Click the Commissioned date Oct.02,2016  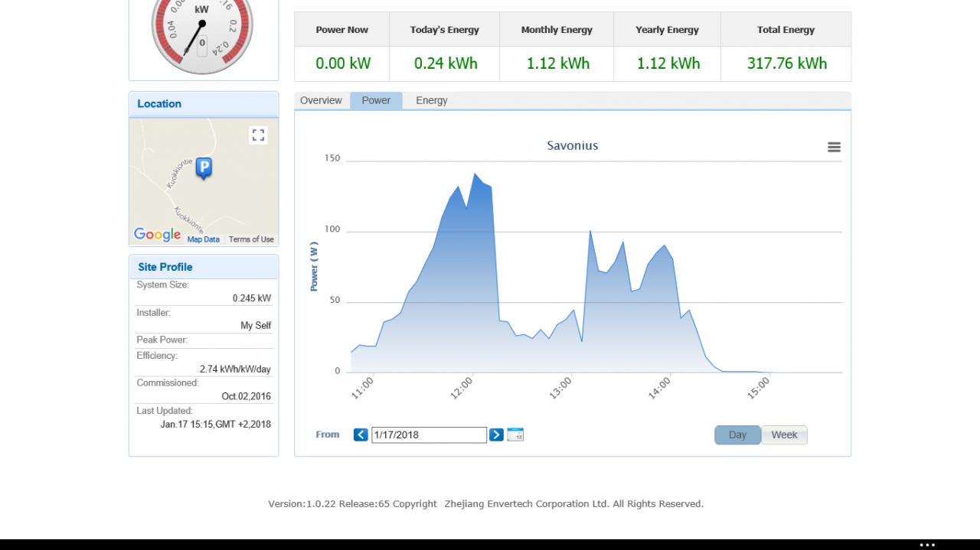point(247,397)
